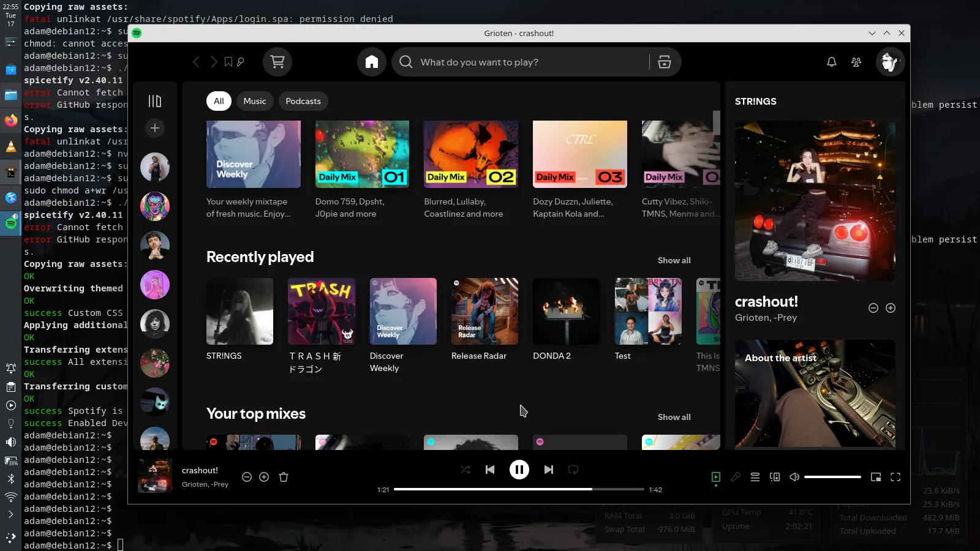Open the notifications bell
This screenshot has height=551, width=980.
832,62
